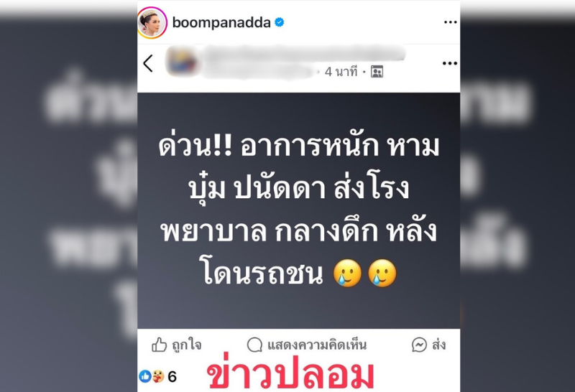The image size is (575, 392).
Task: Open comments via speech bubble icon
Action: (254, 345)
